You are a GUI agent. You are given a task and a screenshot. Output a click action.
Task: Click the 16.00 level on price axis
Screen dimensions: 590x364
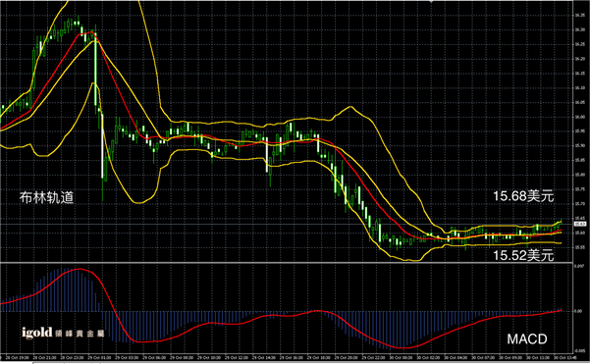pos(579,117)
